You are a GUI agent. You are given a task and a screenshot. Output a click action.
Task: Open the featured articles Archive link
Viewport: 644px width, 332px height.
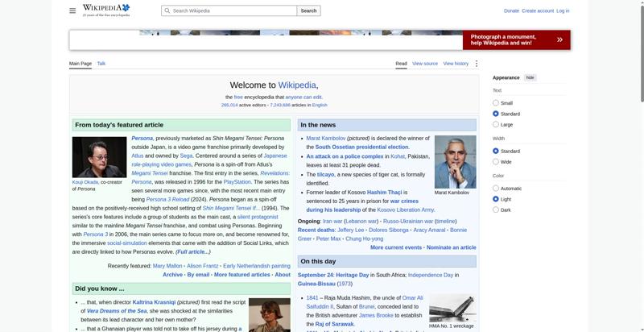(x=172, y=275)
